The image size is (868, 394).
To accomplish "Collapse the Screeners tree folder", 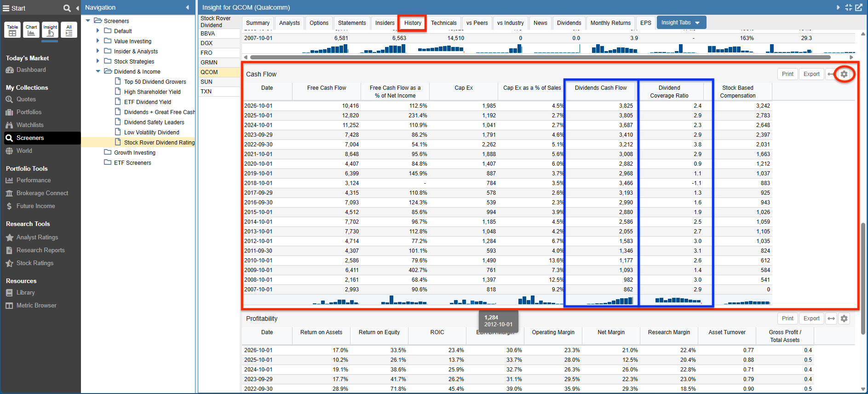I will coord(88,21).
